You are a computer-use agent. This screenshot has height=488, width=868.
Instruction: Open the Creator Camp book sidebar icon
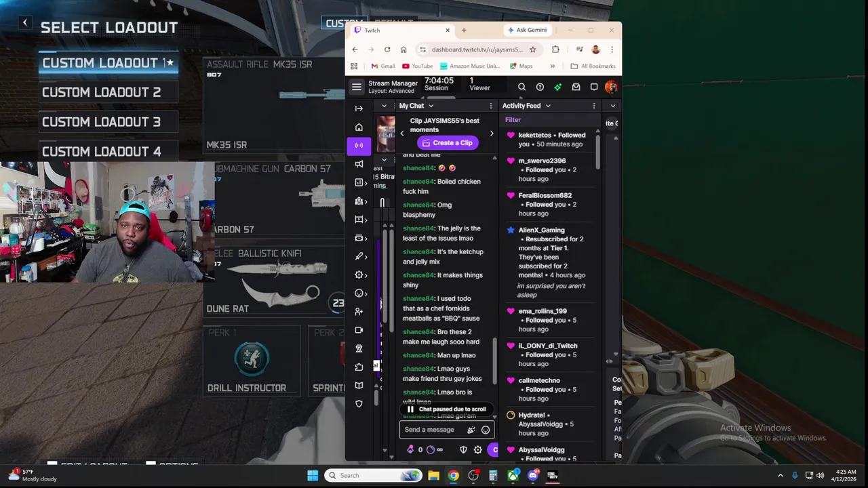(x=359, y=385)
